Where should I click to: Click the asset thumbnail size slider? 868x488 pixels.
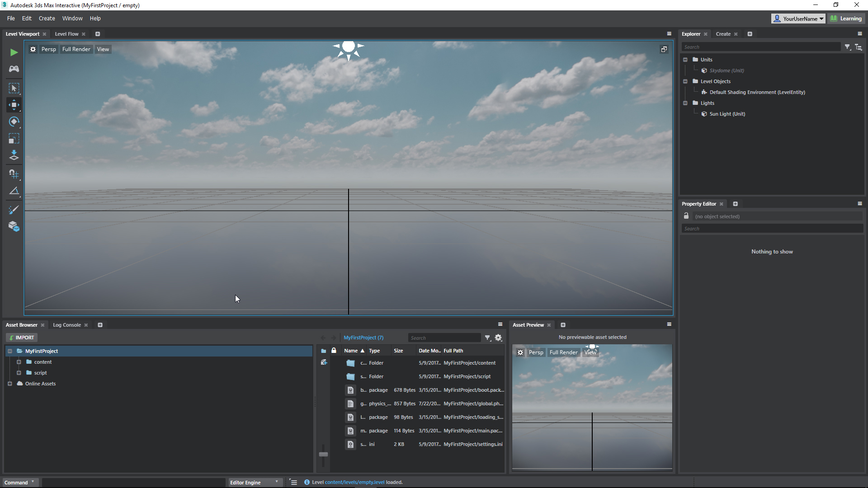(323, 454)
